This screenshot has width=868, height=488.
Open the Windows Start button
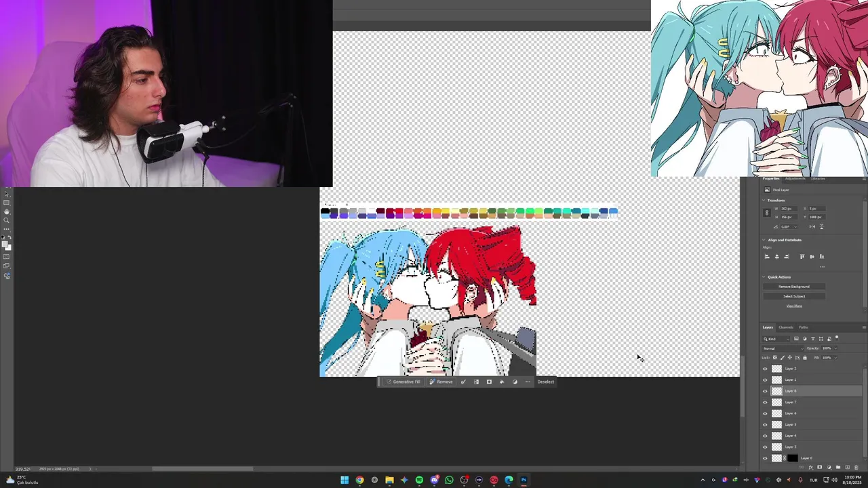click(x=344, y=480)
